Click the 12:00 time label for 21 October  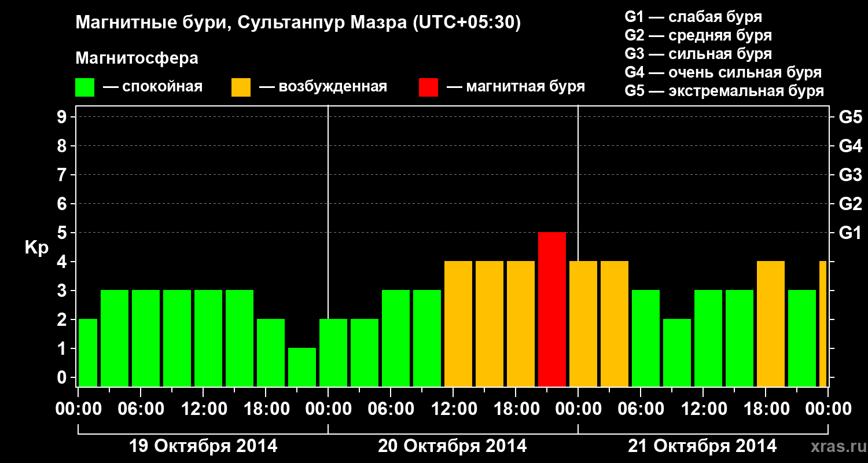click(x=703, y=409)
